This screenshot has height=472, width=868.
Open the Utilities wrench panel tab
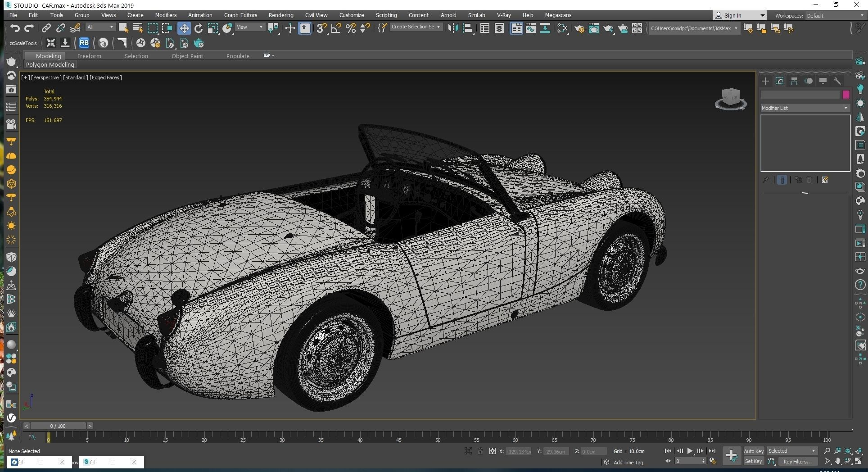(837, 81)
